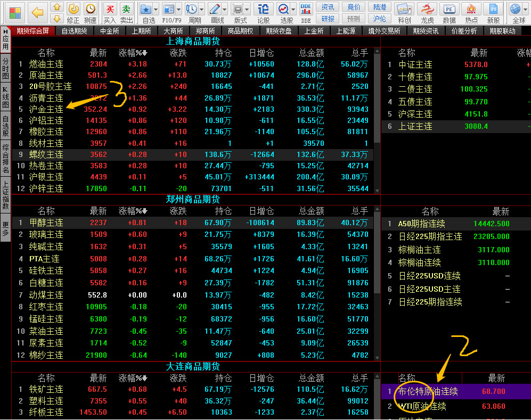531x420 pixels.
Task: Click the 沪伦 button in toolbar
Action: tap(380, 19)
